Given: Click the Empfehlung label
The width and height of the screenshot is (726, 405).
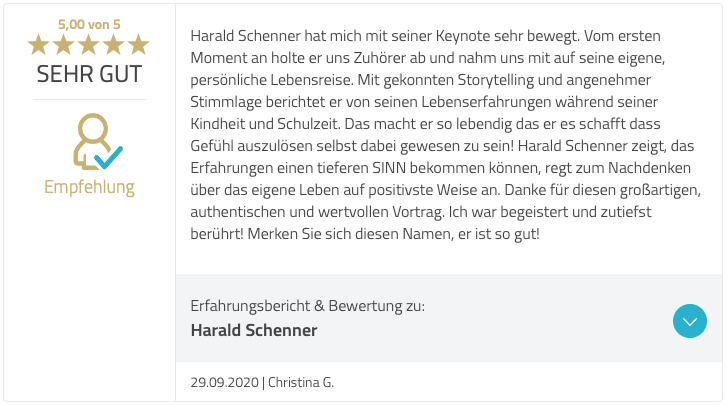Looking at the screenshot, I should coord(89,187).
